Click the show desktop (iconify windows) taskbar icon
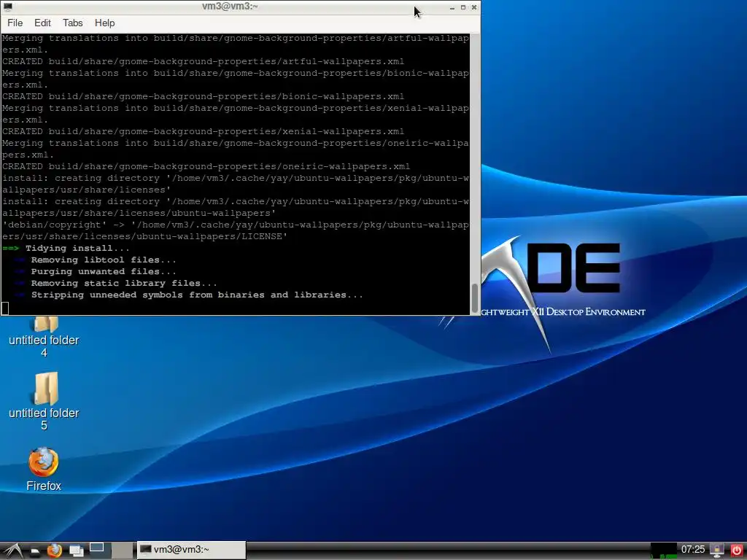 coord(76,551)
